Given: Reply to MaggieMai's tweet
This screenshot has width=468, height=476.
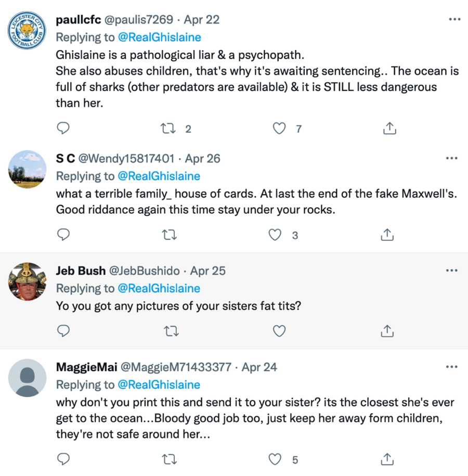Looking at the screenshot, I should [x=63, y=459].
